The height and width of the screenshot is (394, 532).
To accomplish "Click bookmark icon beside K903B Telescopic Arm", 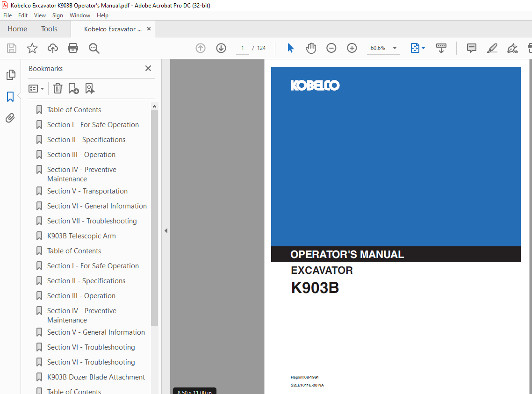I will click(x=39, y=236).
